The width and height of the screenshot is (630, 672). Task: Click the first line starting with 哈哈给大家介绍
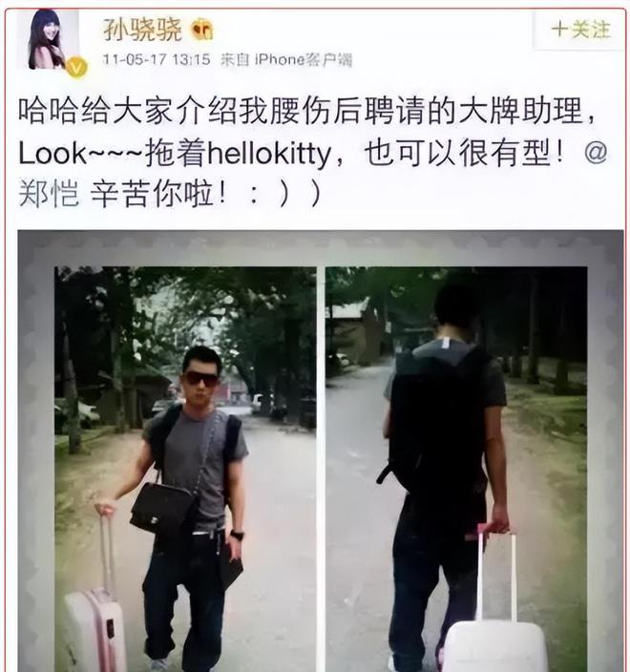click(306, 111)
